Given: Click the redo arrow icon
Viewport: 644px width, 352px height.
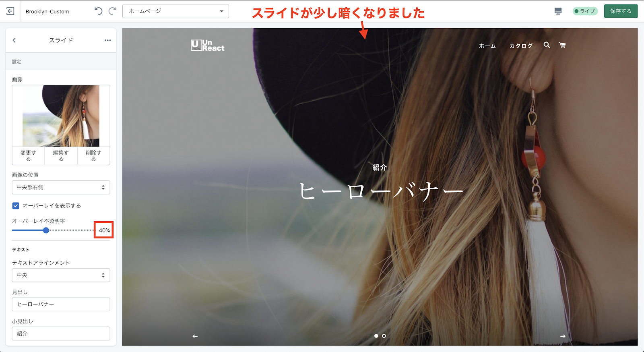Looking at the screenshot, I should 113,11.
